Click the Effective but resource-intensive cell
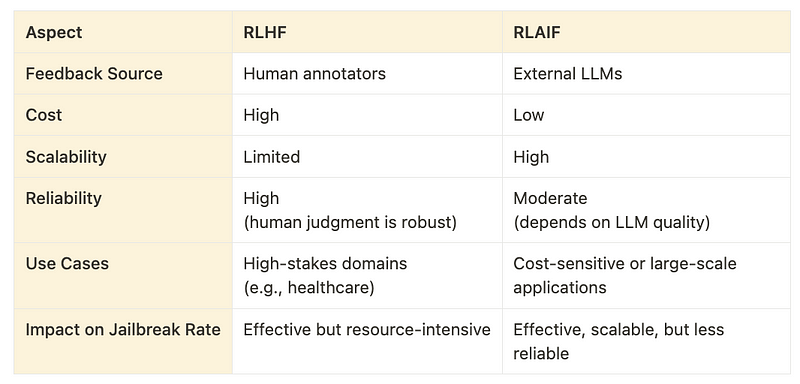The width and height of the screenshot is (800, 384). click(367, 329)
